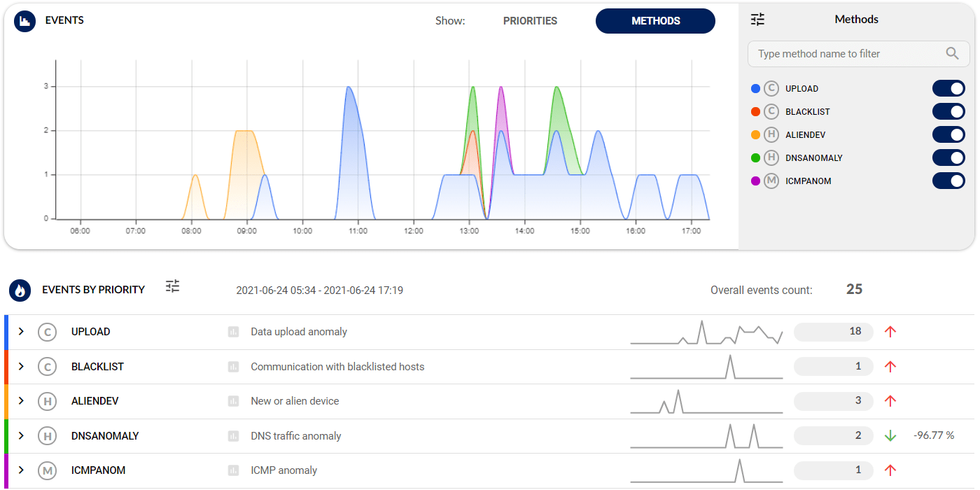Viewport: 980px width, 490px height.
Task: Expand the UPLOAD event row
Action: (x=21, y=332)
